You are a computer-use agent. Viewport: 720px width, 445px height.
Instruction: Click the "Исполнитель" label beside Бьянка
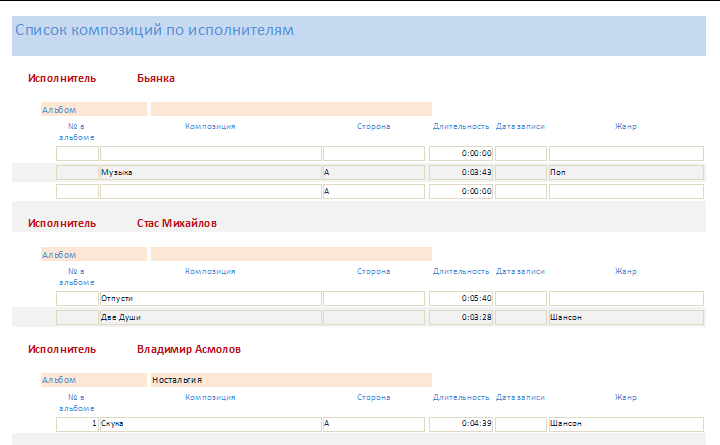(62, 78)
